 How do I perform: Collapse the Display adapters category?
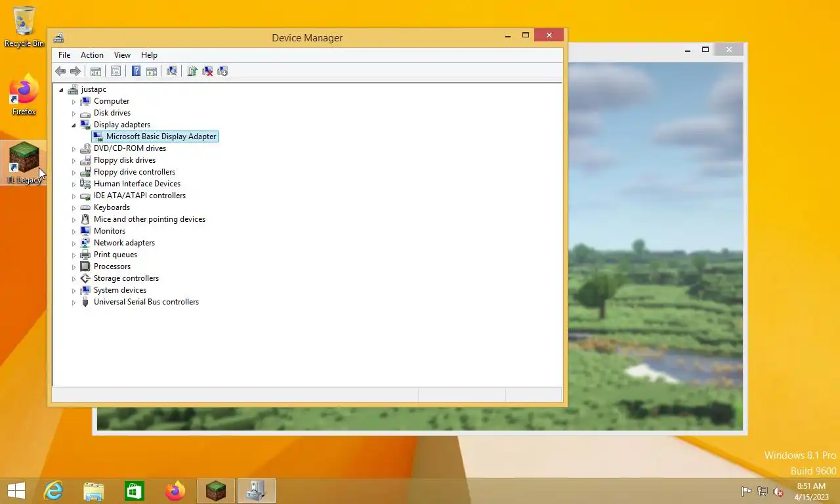pyautogui.click(x=73, y=125)
